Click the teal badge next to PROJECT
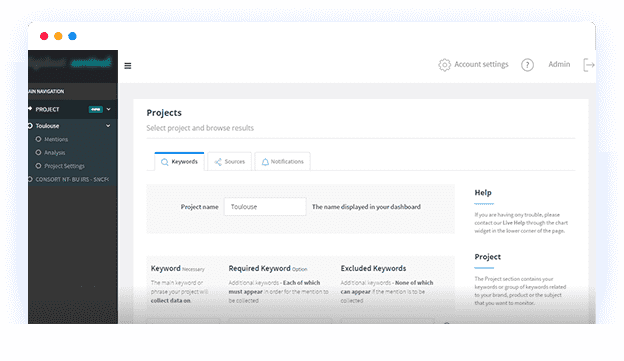Image resolution: width=624 pixels, height=361 pixels. click(x=96, y=109)
